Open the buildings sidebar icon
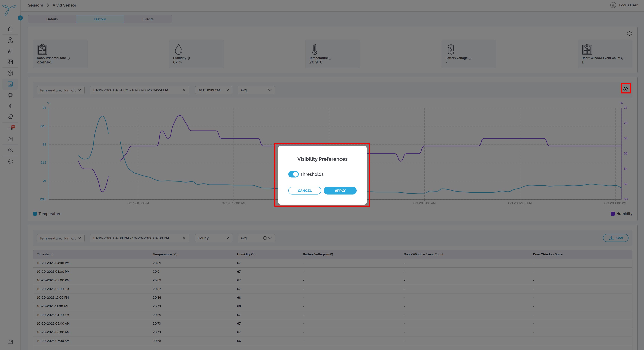This screenshot has width=644, height=350. pos(10,51)
